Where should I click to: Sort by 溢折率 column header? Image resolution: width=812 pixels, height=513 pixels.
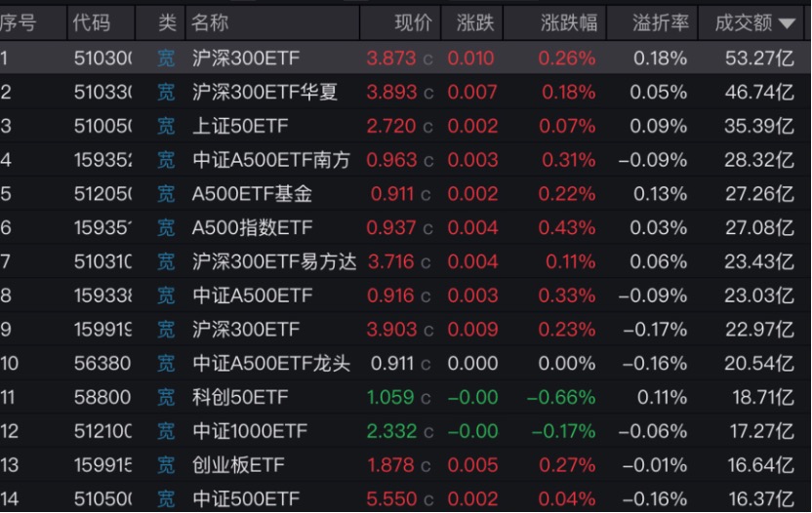(x=661, y=22)
